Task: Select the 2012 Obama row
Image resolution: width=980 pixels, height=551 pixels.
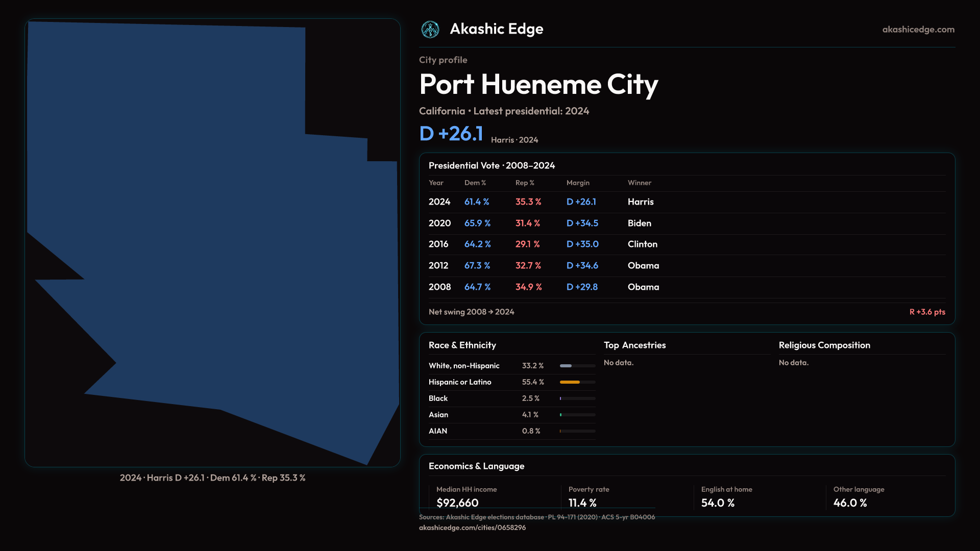Action: pos(541,266)
